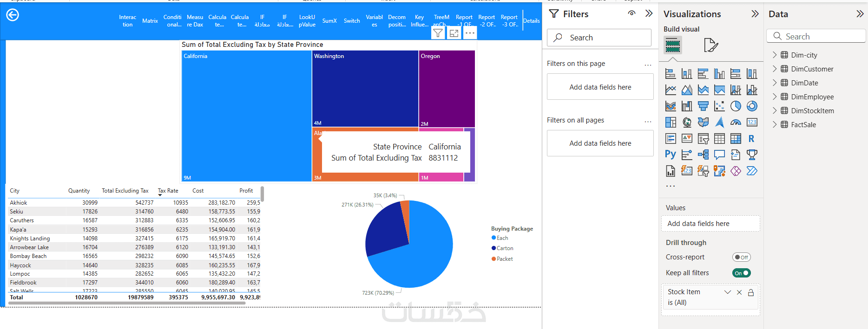
Task: Open focus mode for treemap visual
Action: (454, 33)
